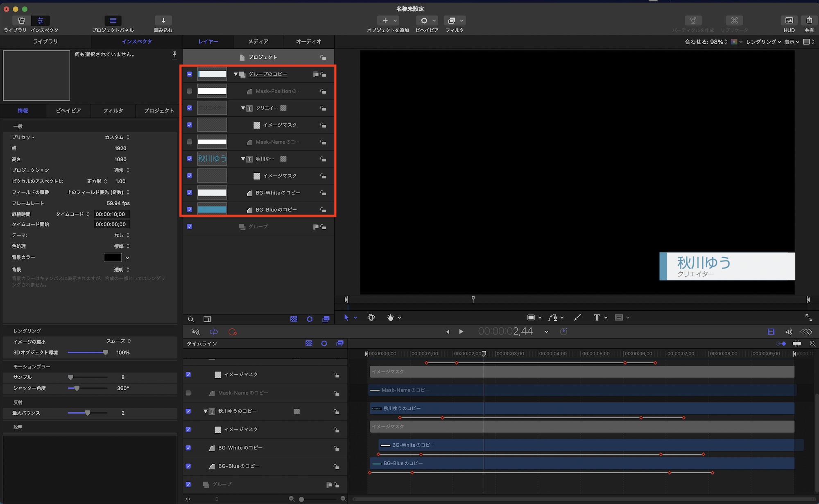Enable the Mask-Name のコピー layer checkbox

point(190,142)
